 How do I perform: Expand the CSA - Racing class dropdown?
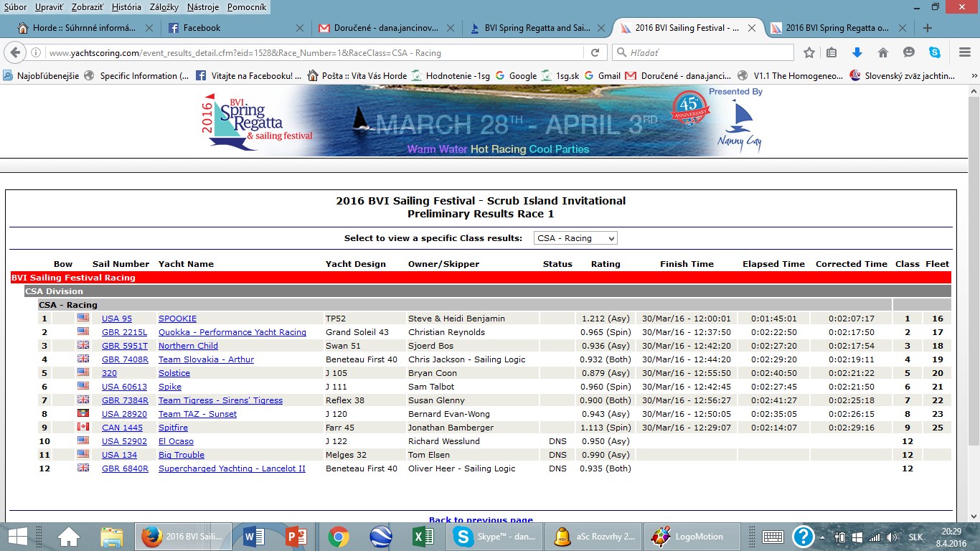click(x=575, y=238)
